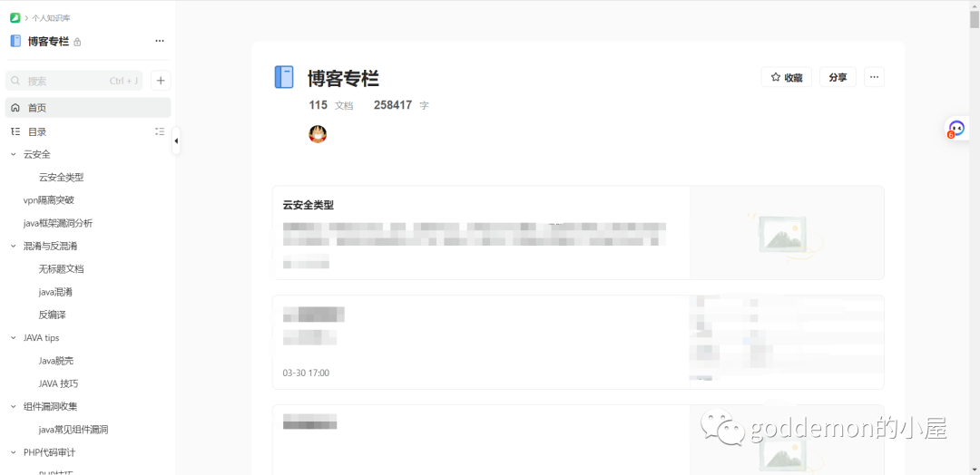Image resolution: width=980 pixels, height=475 pixels.
Task: Click the blue notebook icon beside main title
Action: (284, 77)
